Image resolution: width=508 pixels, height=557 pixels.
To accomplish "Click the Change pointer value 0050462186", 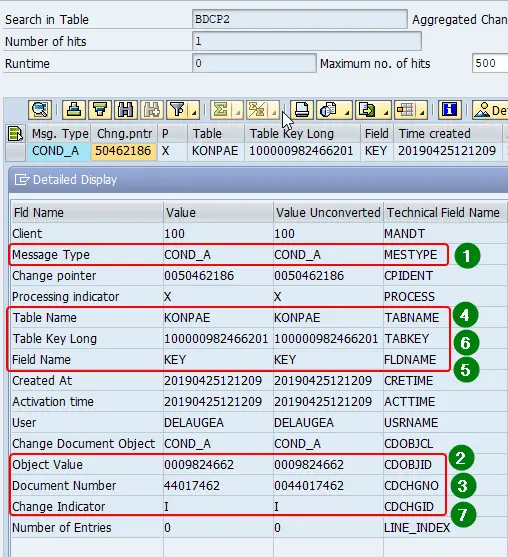I will pyautogui.click(x=199, y=276).
